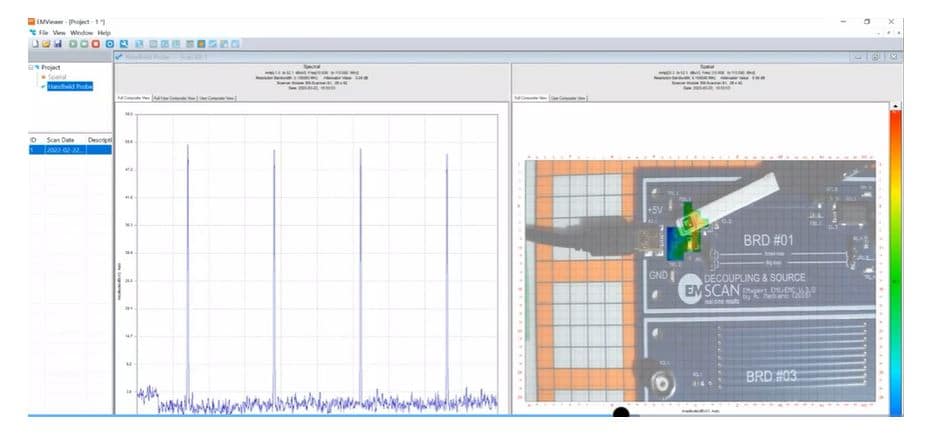Image resolution: width=937 pixels, height=434 pixels.
Task: Switch to Full User Composite View tab in Spectral
Action: pos(175,98)
